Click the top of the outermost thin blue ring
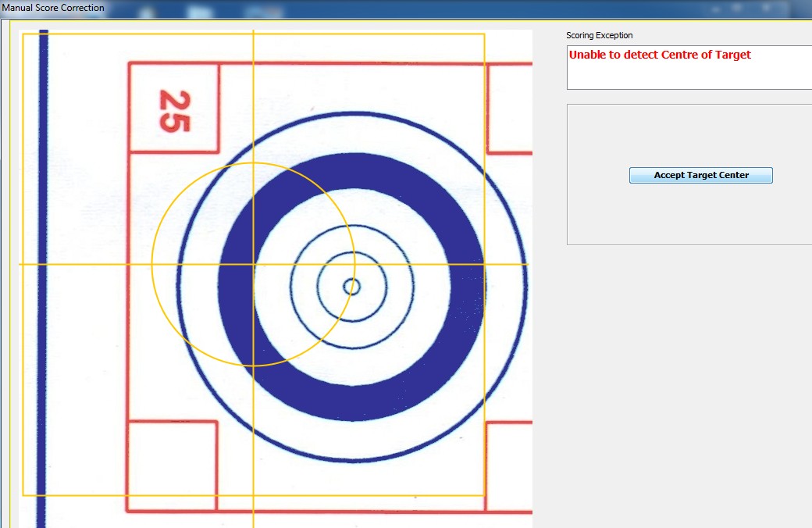Screen dimensions: 812x528 [352, 112]
